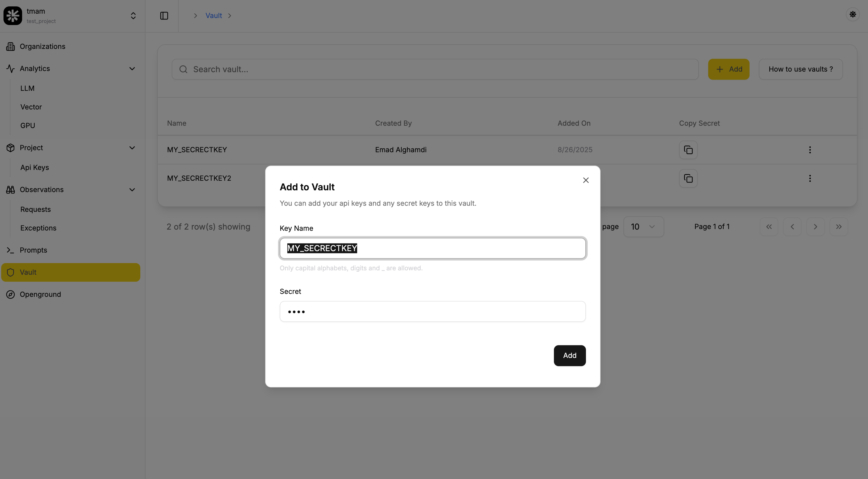This screenshot has height=479, width=868.
Task: Click the 8/26/2025 date cell
Action: (575, 150)
